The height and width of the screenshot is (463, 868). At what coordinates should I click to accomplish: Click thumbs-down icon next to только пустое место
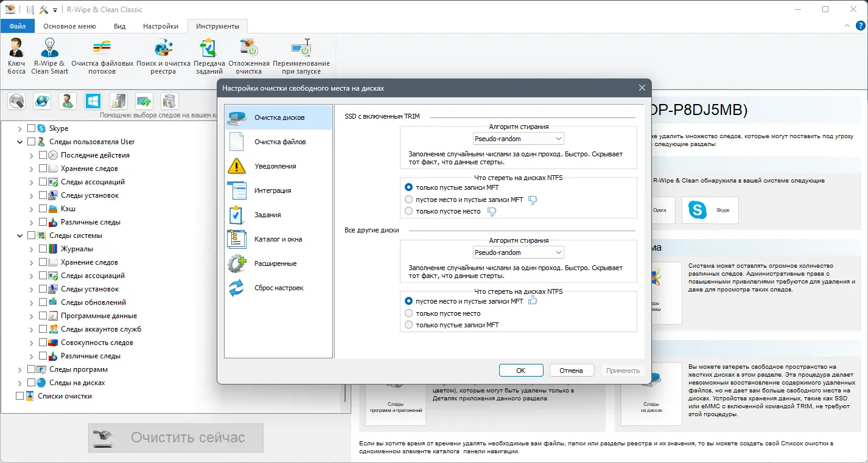[x=492, y=211]
